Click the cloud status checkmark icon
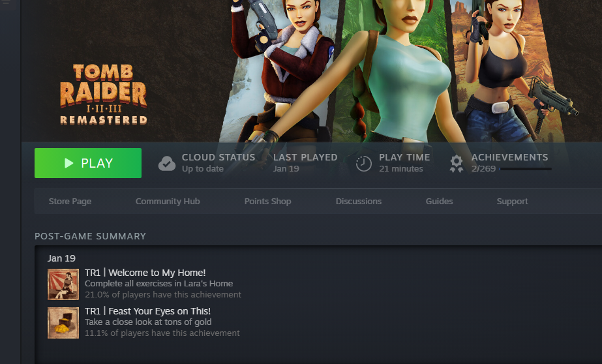The height and width of the screenshot is (364, 602). tap(167, 164)
